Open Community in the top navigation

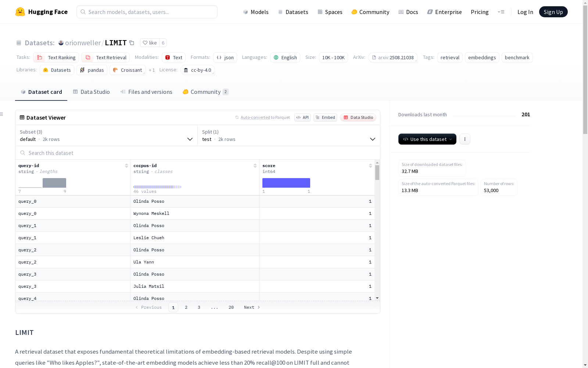coord(370,12)
